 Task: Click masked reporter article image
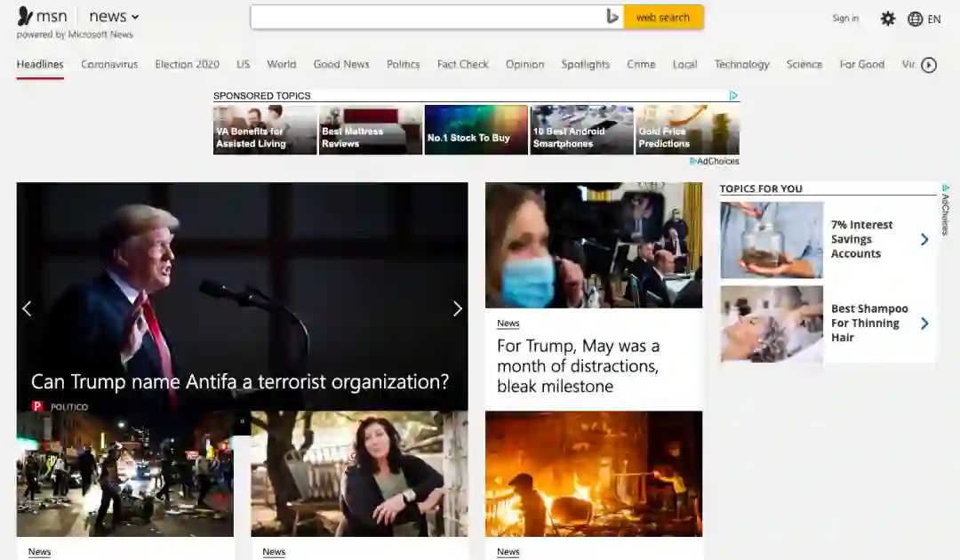pos(594,244)
